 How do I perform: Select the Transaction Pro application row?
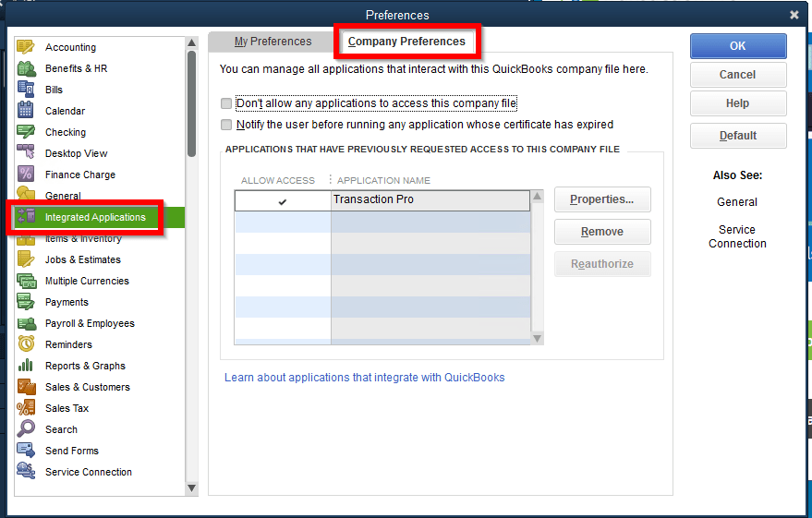click(382, 200)
